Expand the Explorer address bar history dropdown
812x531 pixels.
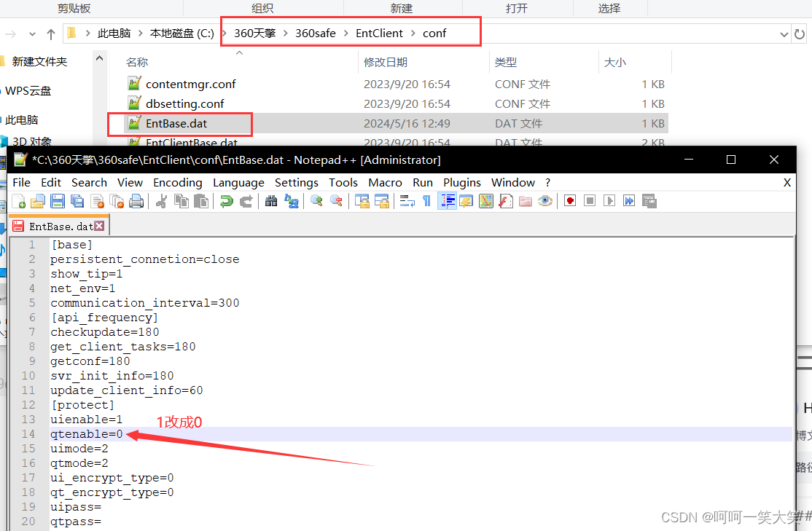(784, 34)
